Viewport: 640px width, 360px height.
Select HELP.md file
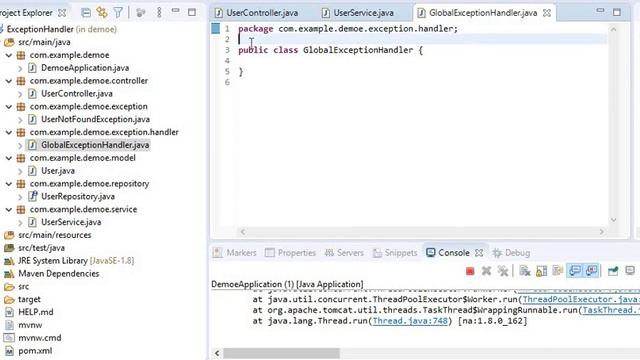[36, 312]
